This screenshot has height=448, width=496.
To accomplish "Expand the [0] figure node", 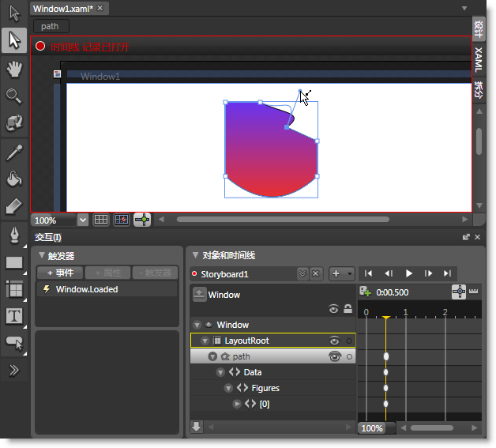I will pyautogui.click(x=237, y=404).
